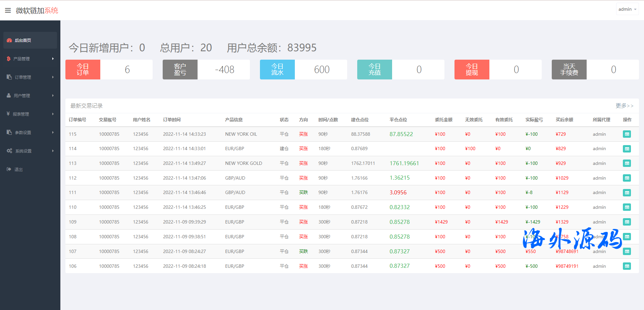Click the 用户管理 person icon
The image size is (644, 310).
9,96
